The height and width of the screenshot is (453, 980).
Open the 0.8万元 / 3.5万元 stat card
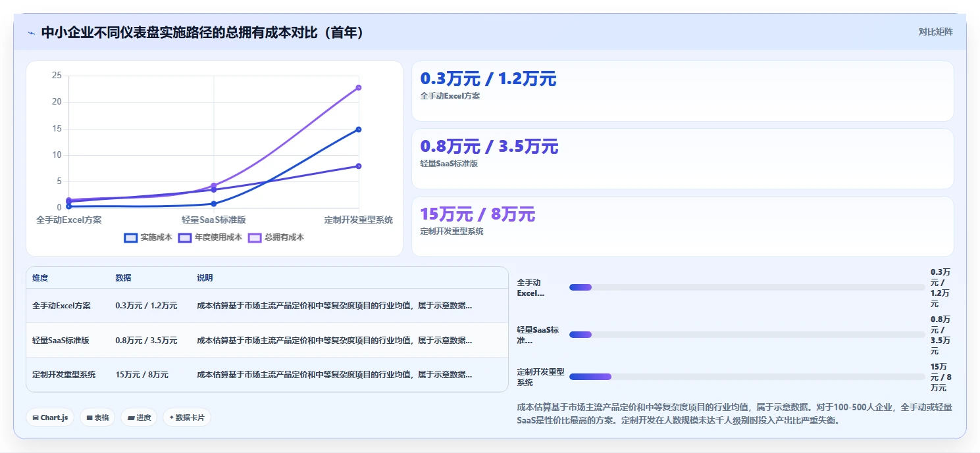[683, 158]
